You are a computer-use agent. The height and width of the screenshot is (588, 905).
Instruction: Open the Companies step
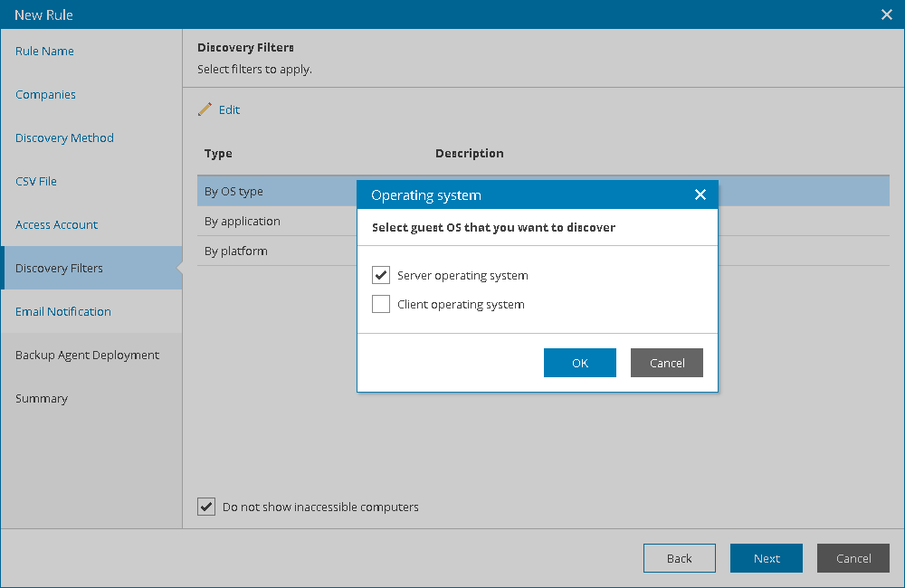tap(46, 94)
